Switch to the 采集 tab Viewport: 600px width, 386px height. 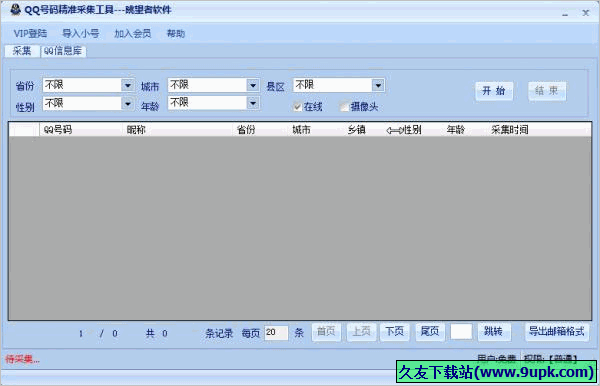coord(22,51)
